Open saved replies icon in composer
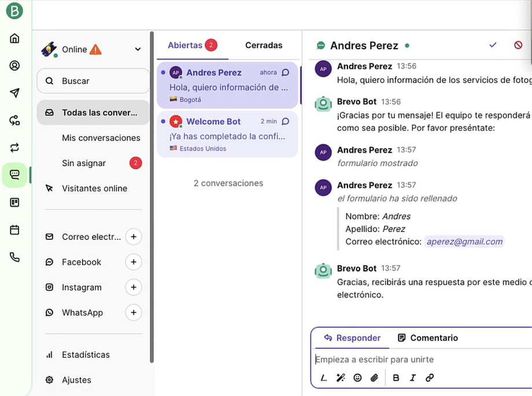Image resolution: width=532 pixels, height=396 pixels. pyautogui.click(x=324, y=378)
